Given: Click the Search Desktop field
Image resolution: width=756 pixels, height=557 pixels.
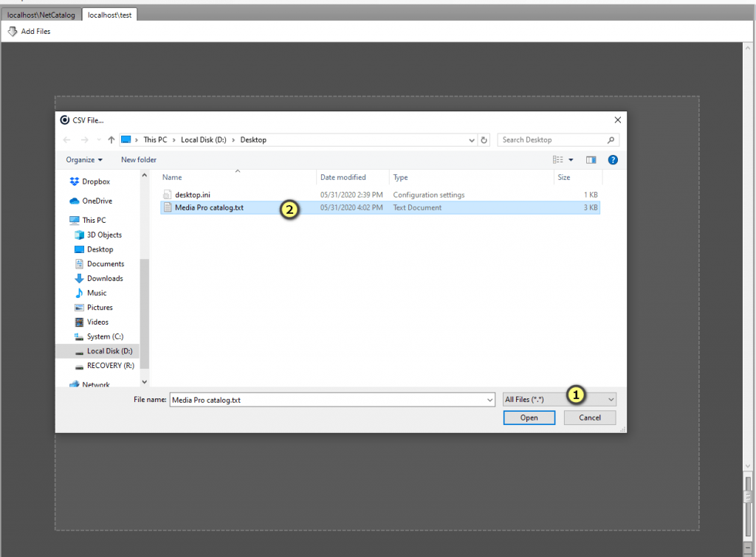Looking at the screenshot, I should (x=552, y=140).
